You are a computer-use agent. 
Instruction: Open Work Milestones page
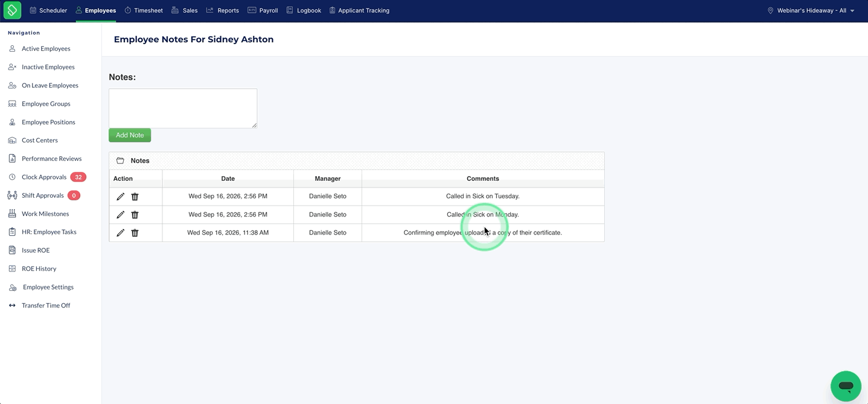[x=45, y=213]
